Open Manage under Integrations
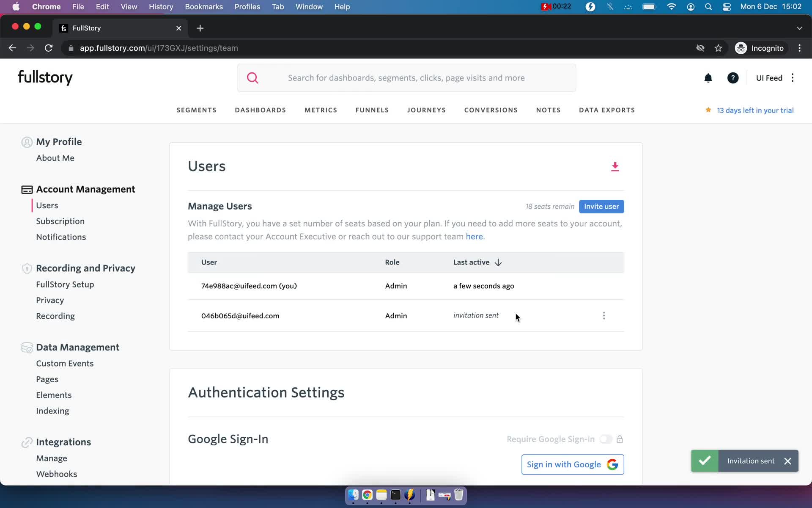812x508 pixels. pos(52,458)
